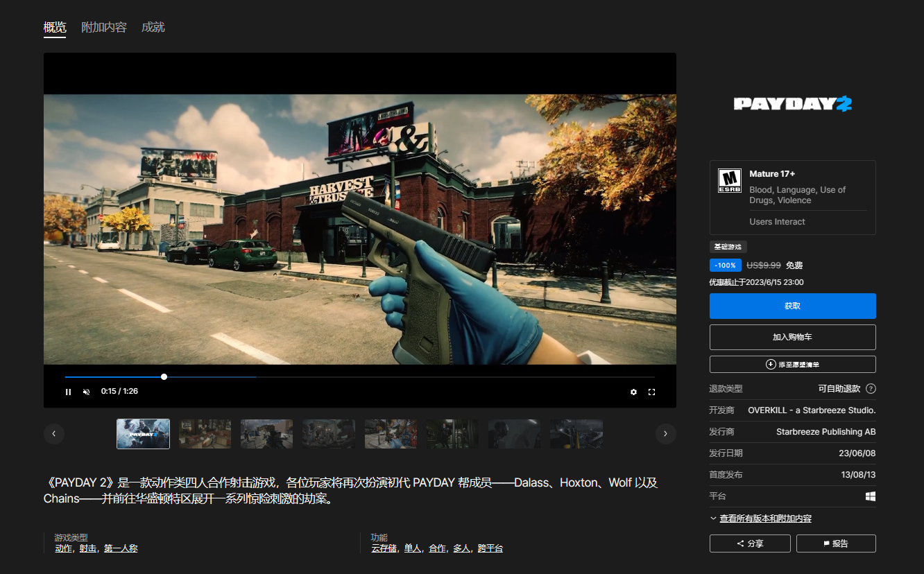Report the page via 报告 button
The image size is (924, 574).
click(x=836, y=543)
